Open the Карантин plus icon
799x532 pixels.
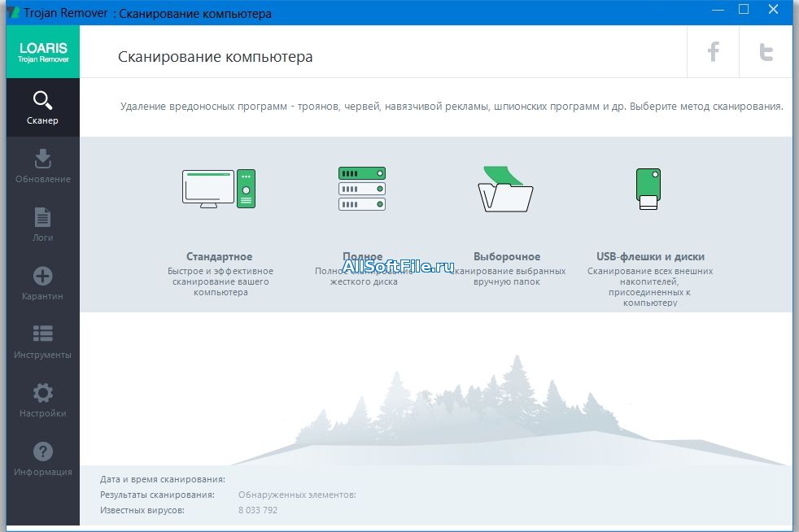tap(43, 276)
